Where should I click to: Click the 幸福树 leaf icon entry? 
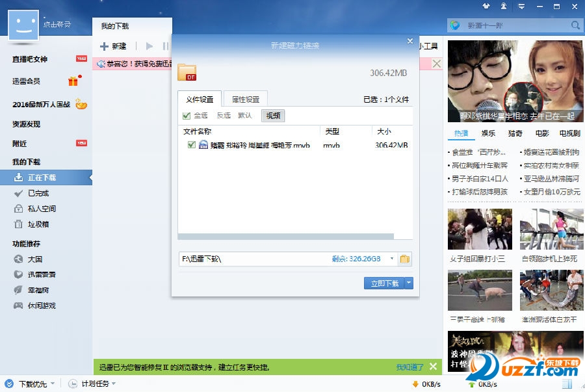[31, 290]
